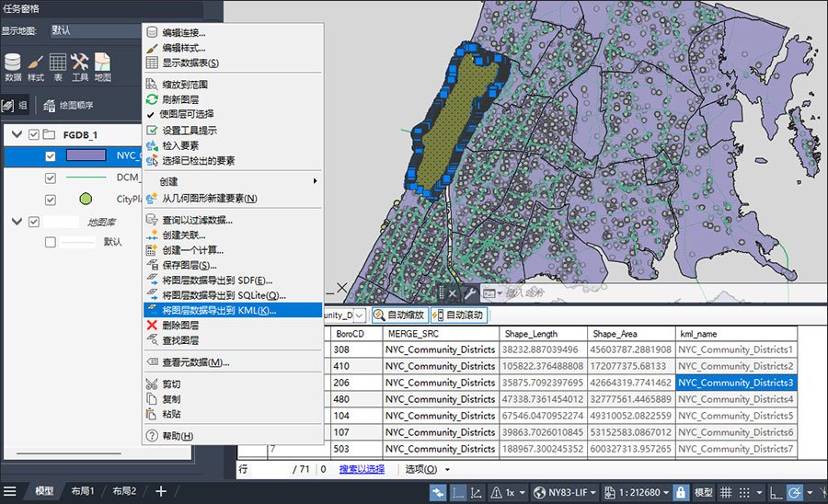Toggle the grid display icon in status bar

(726, 492)
